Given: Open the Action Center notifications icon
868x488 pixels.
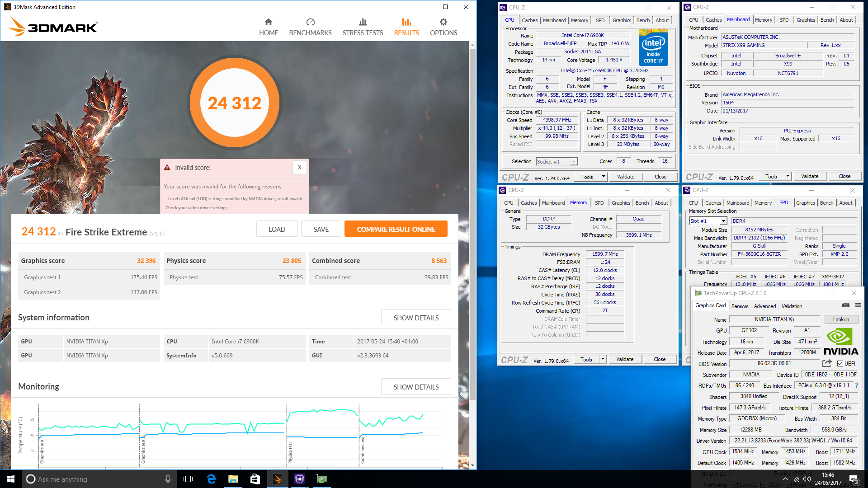Looking at the screenshot, I should [854, 479].
